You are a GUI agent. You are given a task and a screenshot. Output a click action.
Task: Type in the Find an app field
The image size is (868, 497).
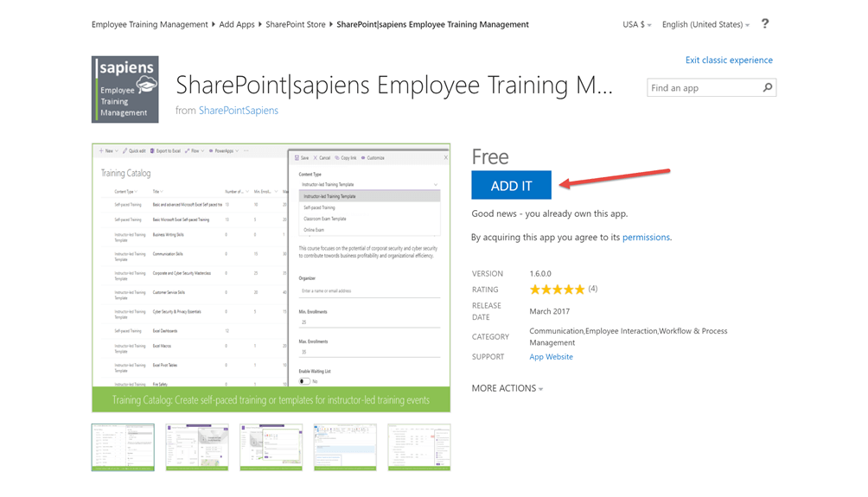tap(703, 88)
